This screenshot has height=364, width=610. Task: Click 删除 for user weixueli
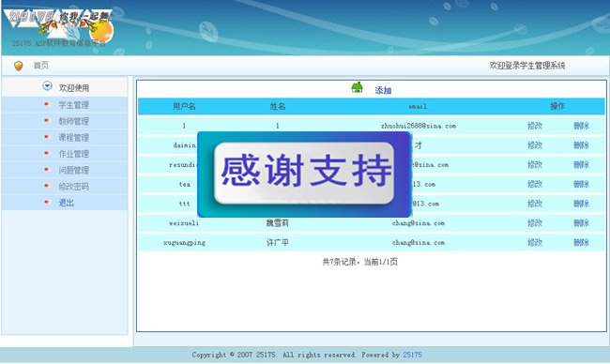581,223
